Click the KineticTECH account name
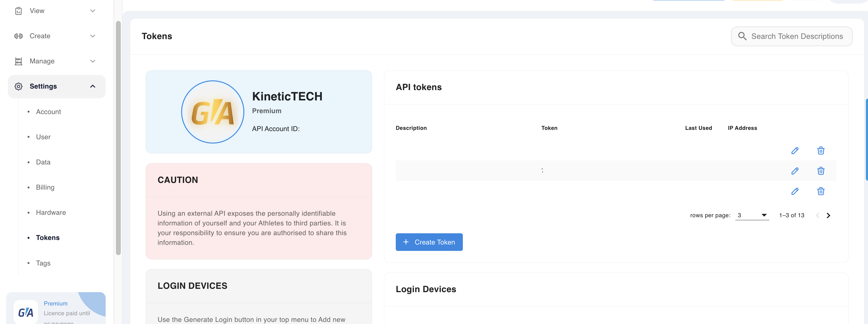This screenshot has width=868, height=324. pyautogui.click(x=287, y=97)
